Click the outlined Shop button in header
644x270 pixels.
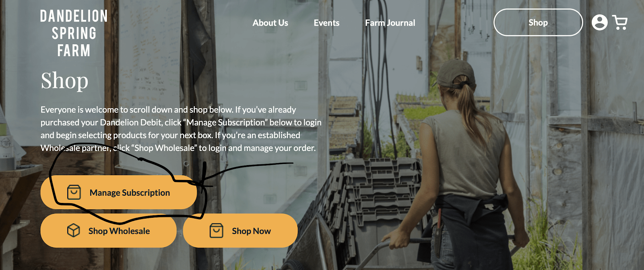coord(538,22)
